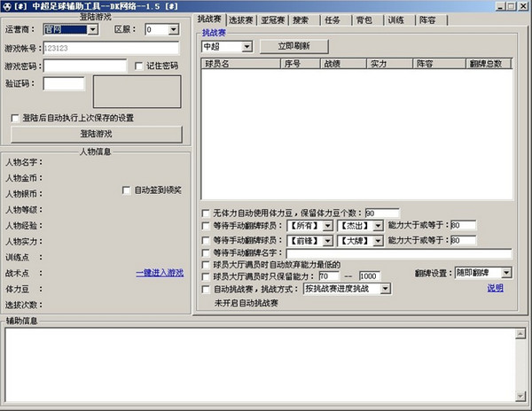The width and height of the screenshot is (532, 411).
Task: Click the 实力 column header
Action: 389,64
